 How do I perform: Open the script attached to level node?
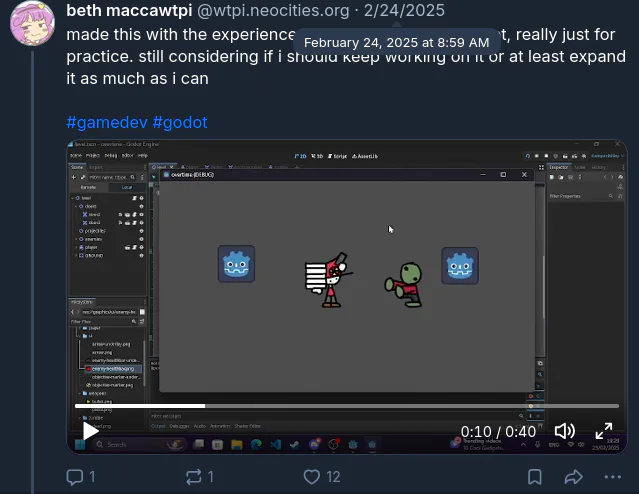tap(134, 198)
